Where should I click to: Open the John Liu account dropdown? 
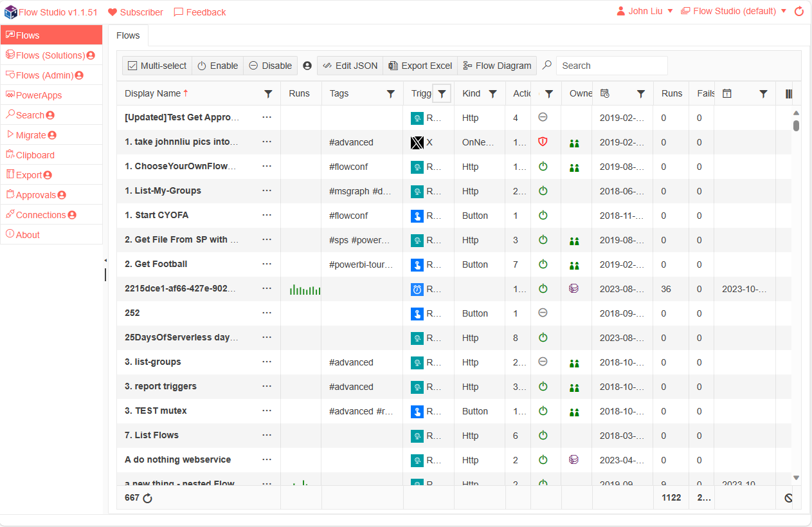pos(644,11)
